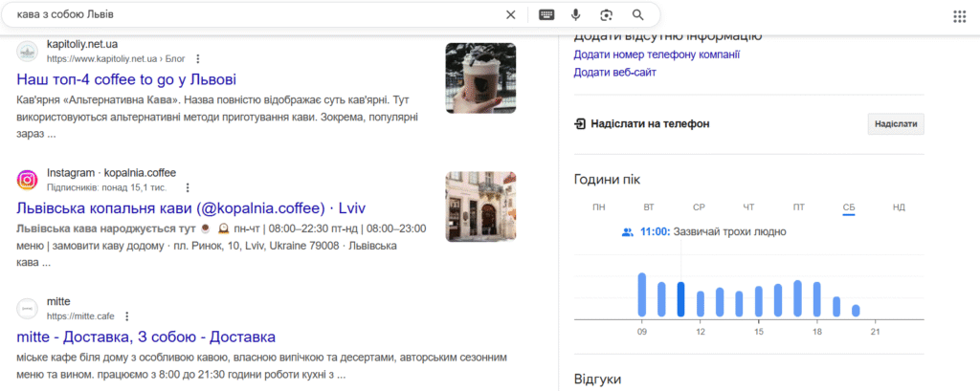Viewport: 980px width, 391px height.
Task: Click the 18 hour bar in chart
Action: 817,299
